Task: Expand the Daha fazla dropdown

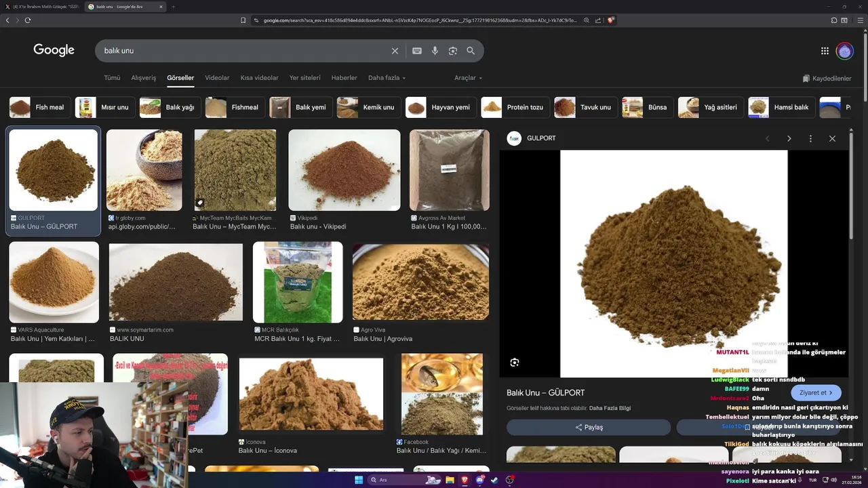Action: click(387, 78)
